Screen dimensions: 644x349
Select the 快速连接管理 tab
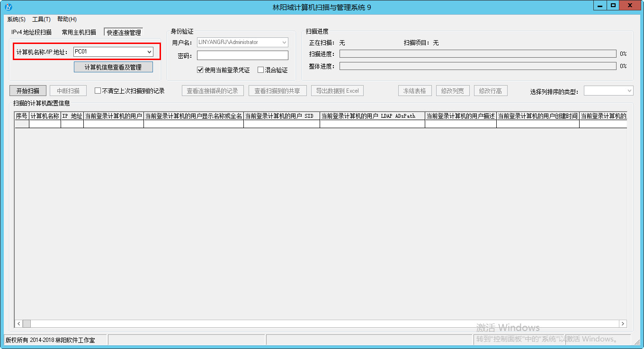click(124, 33)
